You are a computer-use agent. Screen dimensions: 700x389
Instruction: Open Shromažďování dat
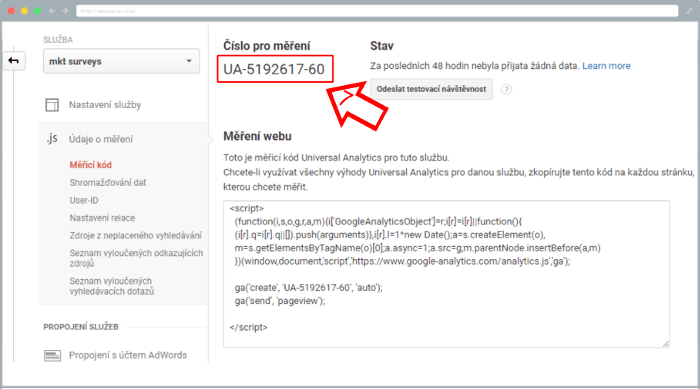(108, 183)
